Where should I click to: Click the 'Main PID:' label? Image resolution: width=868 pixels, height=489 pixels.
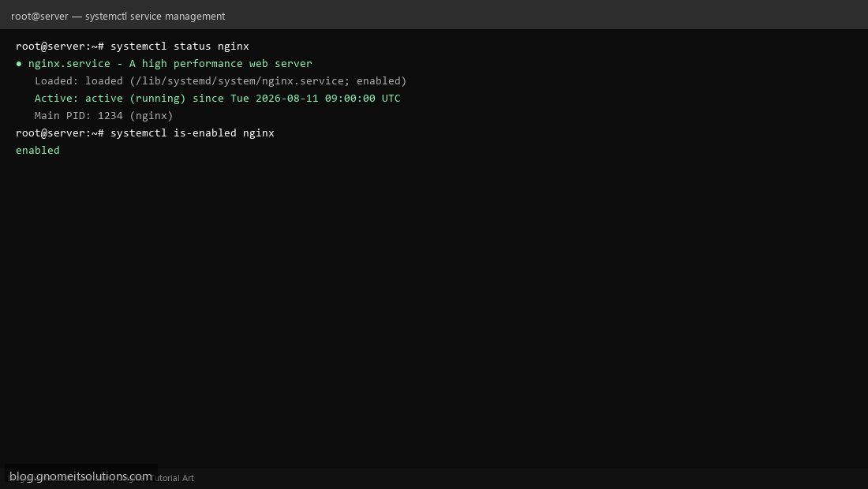(x=62, y=116)
